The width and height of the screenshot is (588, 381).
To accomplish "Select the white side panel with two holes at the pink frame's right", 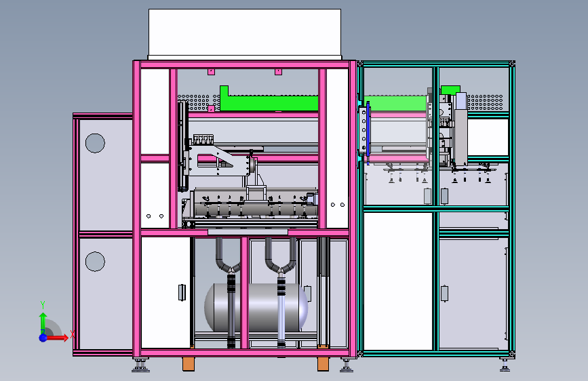I will coord(338,148).
